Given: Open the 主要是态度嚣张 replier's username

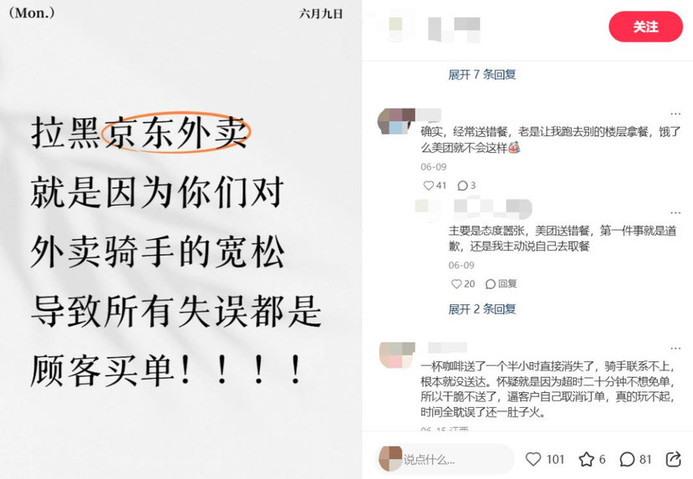Looking at the screenshot, I should click(492, 209).
